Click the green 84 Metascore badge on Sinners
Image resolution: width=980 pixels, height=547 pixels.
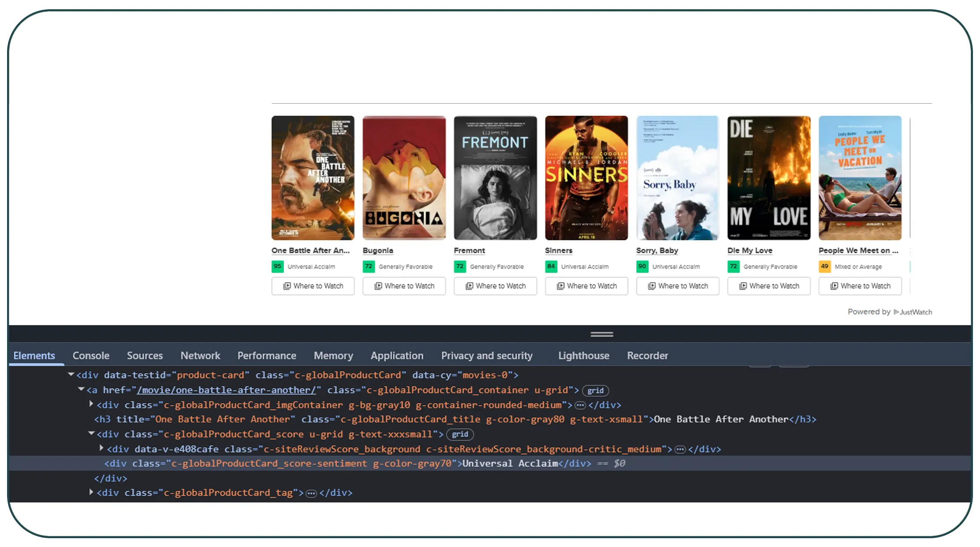[551, 266]
